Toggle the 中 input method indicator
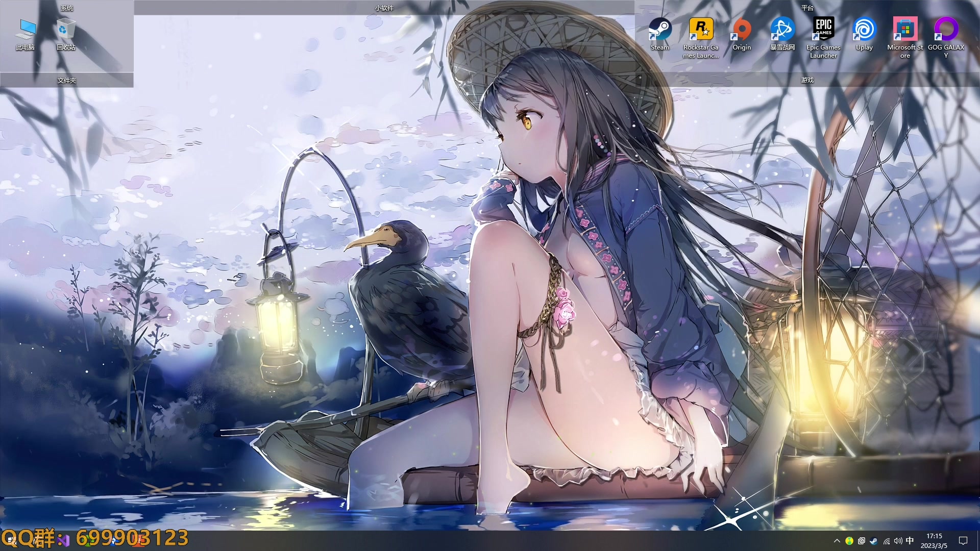This screenshot has width=980, height=551. (910, 541)
